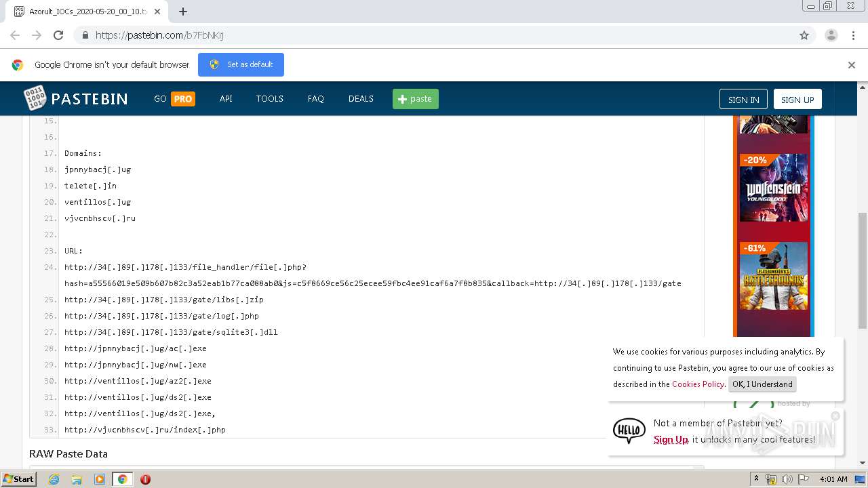Select the jpnnybacj[.]ug/nw[.]exe line
The width and height of the screenshot is (868, 488).
click(136, 365)
